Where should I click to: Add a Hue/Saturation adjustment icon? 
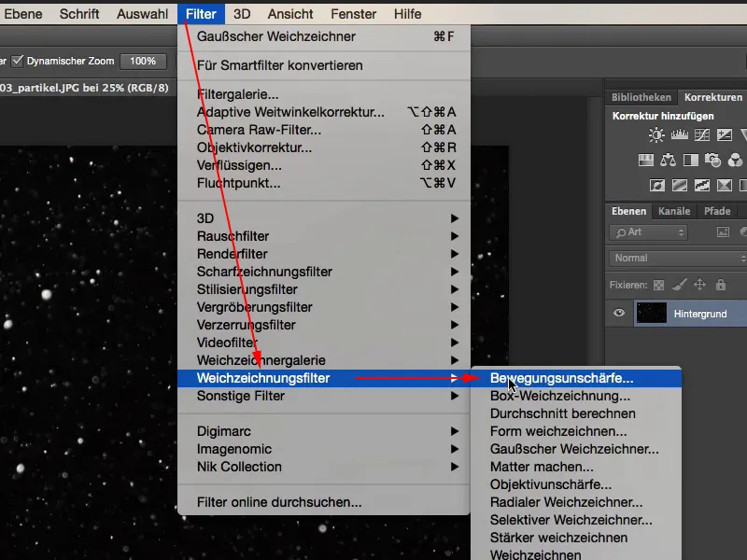coord(646,160)
